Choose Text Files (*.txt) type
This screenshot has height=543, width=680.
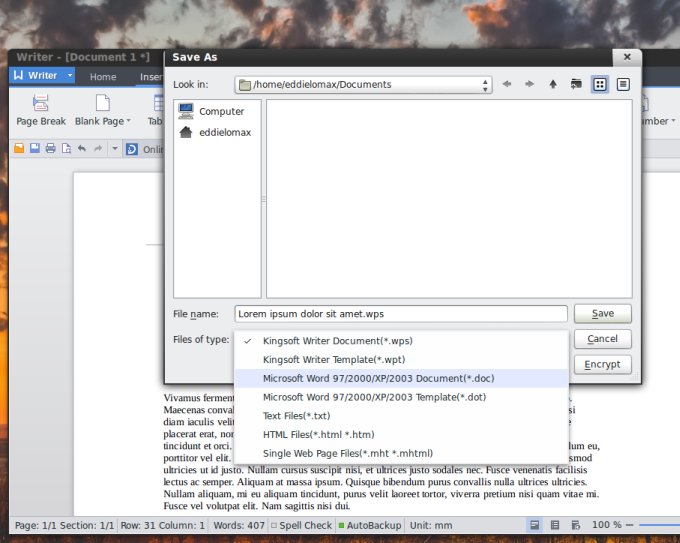pos(401,415)
